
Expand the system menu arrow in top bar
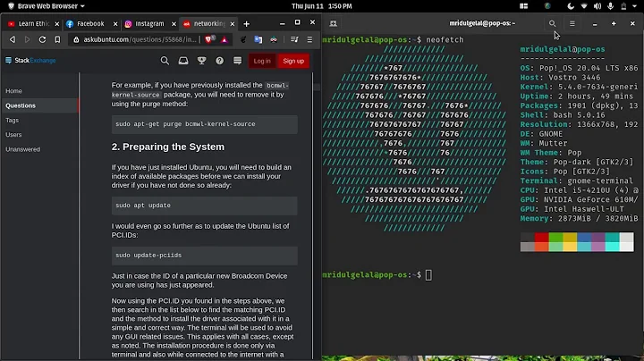[x=635, y=6]
